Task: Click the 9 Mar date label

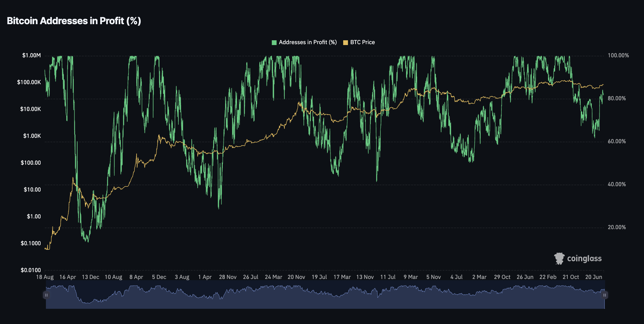Action: coord(411,277)
